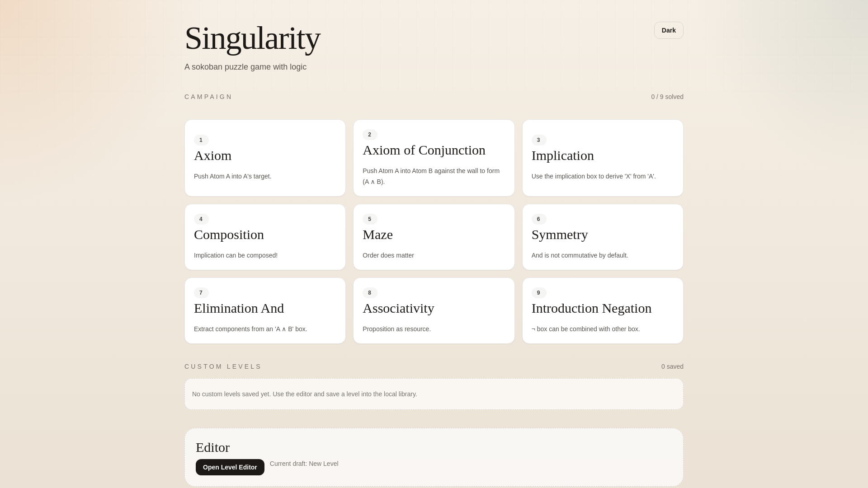The height and width of the screenshot is (488, 868).
Task: Select the Implication level card
Action: [x=602, y=158]
